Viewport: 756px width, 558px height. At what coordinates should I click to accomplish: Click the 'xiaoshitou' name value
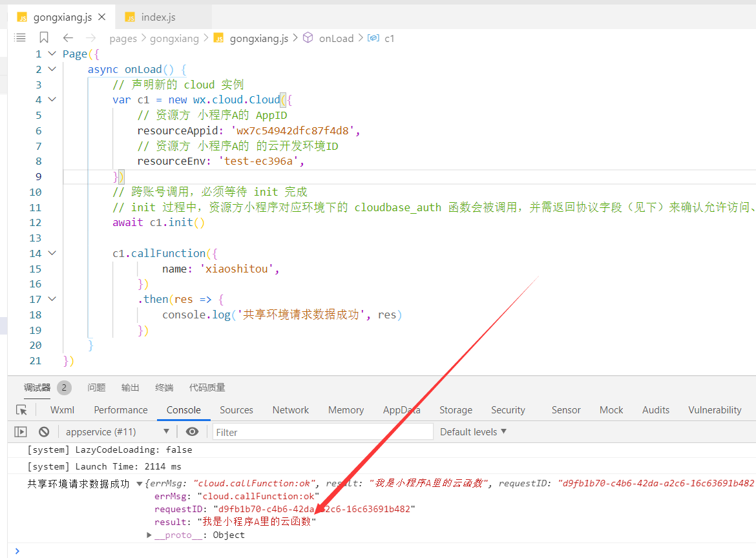pyautogui.click(x=236, y=269)
